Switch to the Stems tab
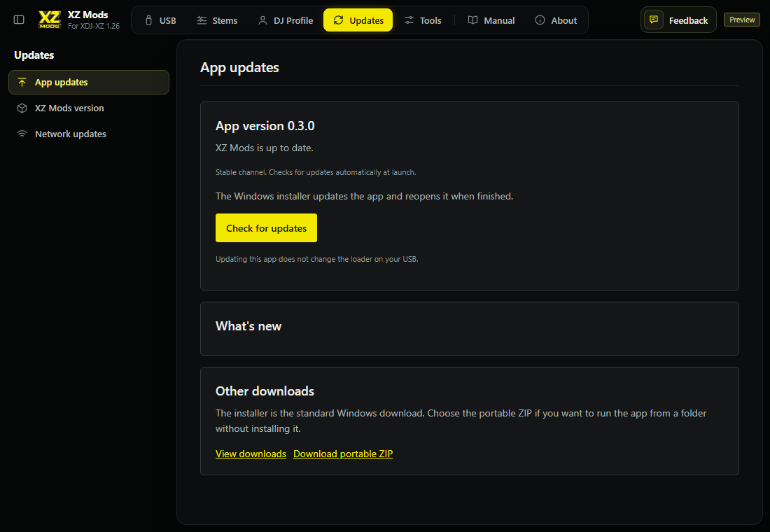The image size is (770, 532). [217, 20]
